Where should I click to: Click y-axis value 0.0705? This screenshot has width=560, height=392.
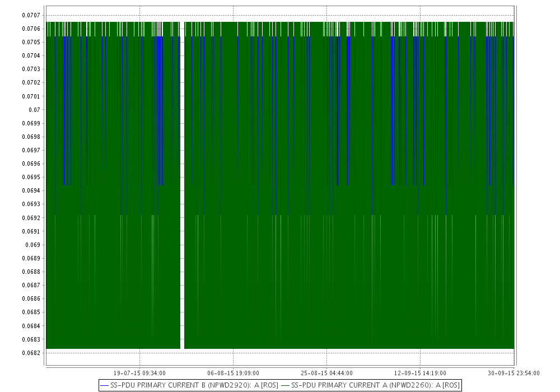(x=31, y=42)
